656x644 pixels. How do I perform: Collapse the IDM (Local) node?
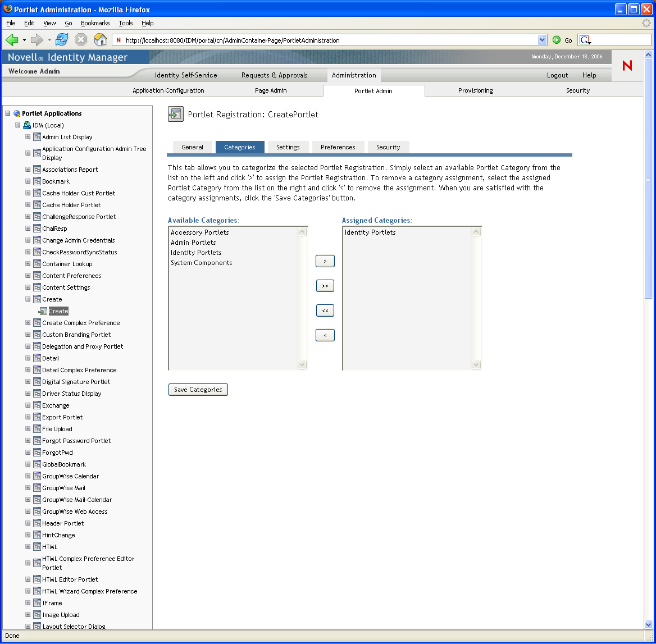click(17, 125)
